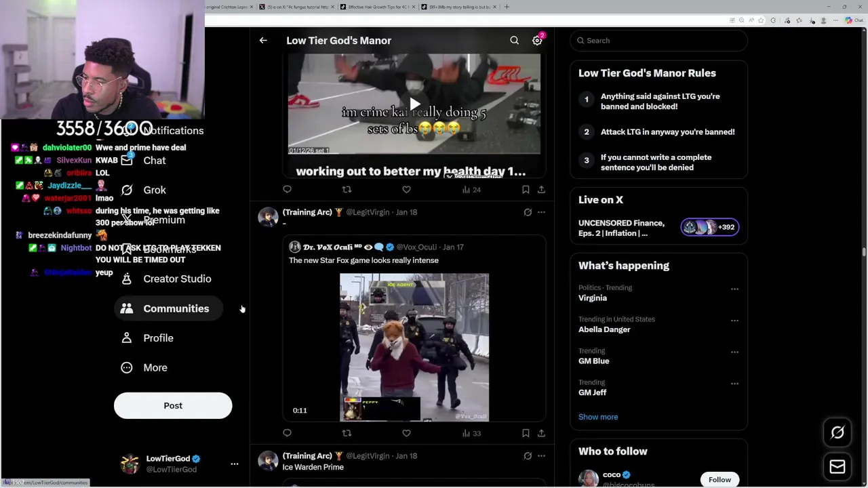
Task: Open the Virginia trending topic
Action: coord(593,298)
